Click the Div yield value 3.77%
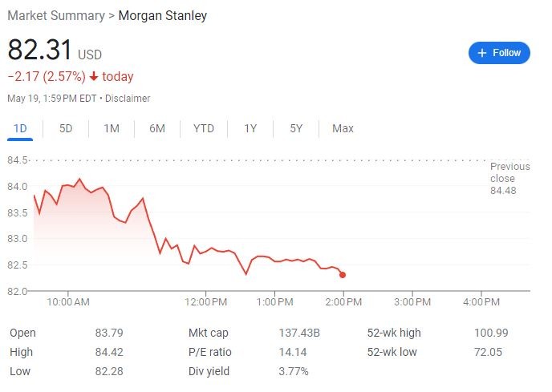Viewport: 552px width, 392px height. (x=293, y=371)
